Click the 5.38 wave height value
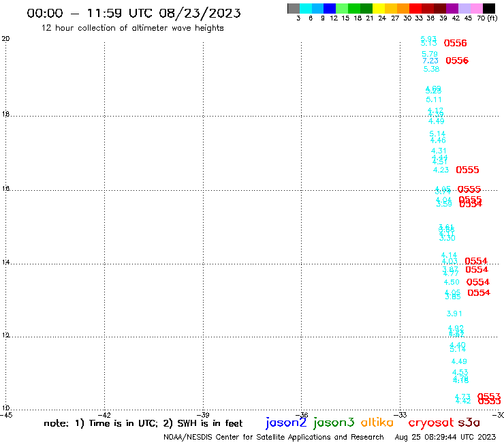The height and width of the screenshot is (443, 504). (x=431, y=69)
